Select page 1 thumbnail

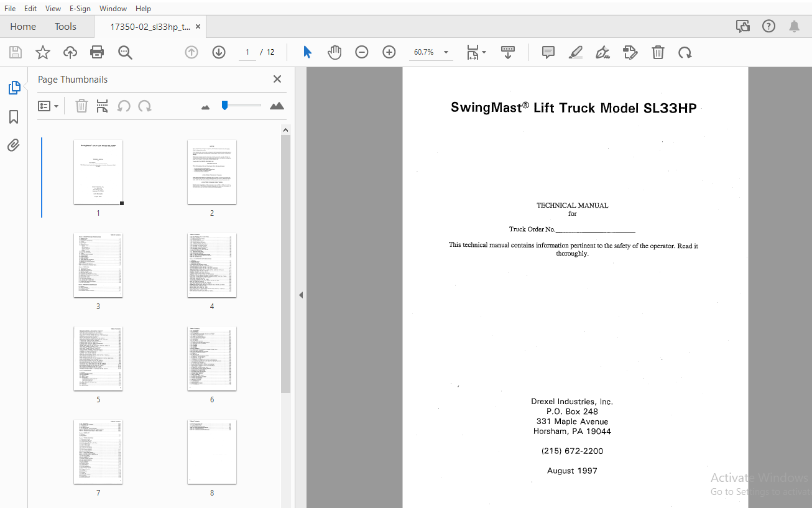(x=98, y=172)
